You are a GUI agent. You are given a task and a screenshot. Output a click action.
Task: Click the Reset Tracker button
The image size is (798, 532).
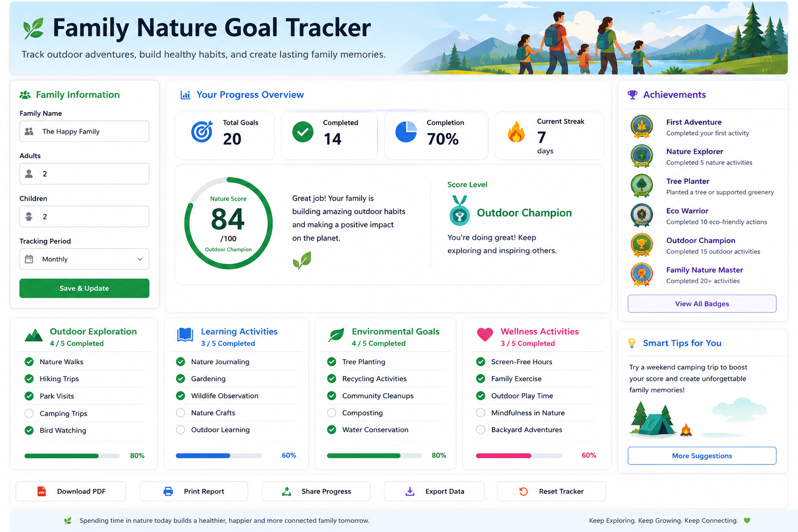coord(551,491)
